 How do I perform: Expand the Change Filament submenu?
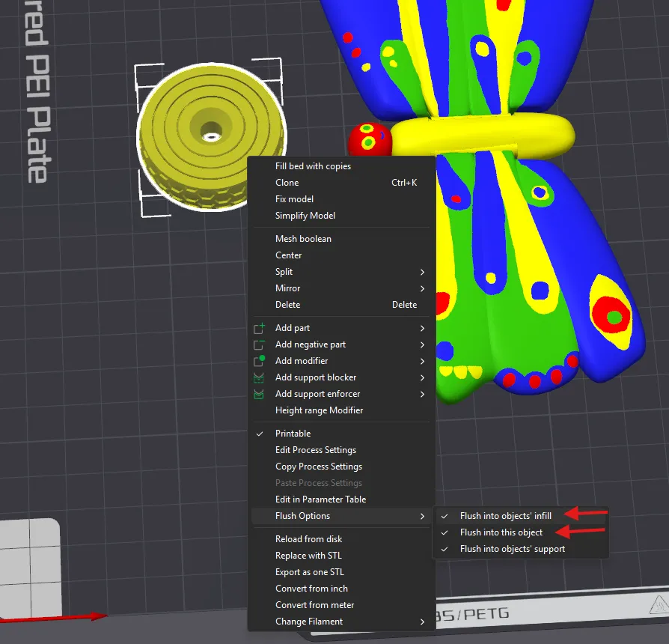point(308,622)
